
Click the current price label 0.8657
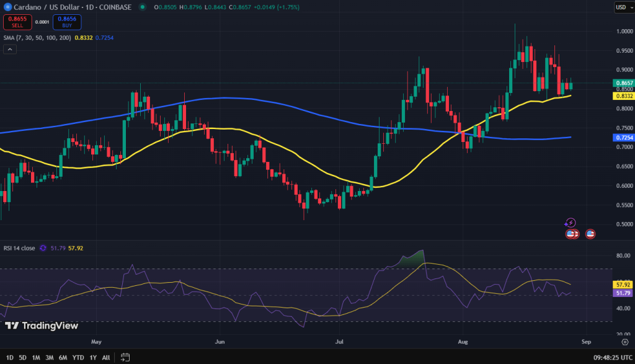tap(624, 83)
